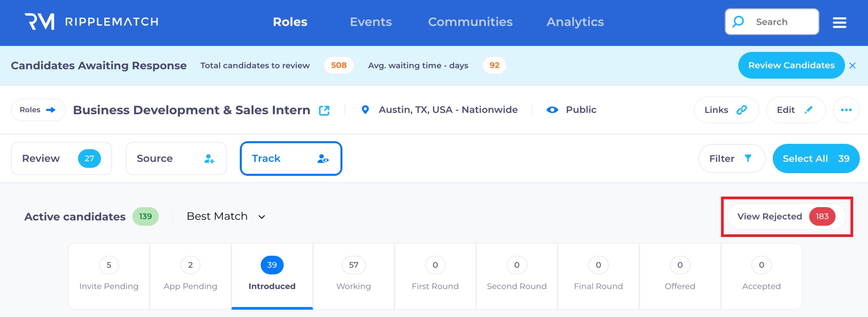
Task: Click the Filter funnel button
Action: pos(731,158)
